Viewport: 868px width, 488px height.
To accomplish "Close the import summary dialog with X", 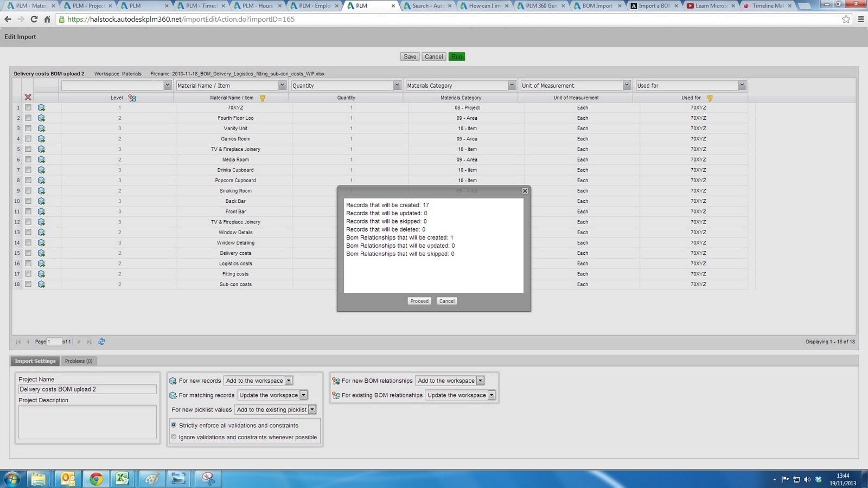I will (x=525, y=191).
